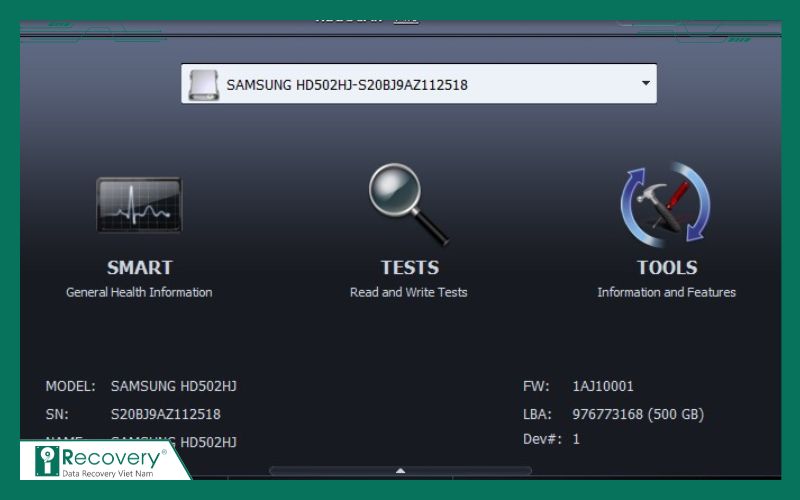Click the SN: label
The height and width of the screenshot is (500, 800).
click(57, 414)
